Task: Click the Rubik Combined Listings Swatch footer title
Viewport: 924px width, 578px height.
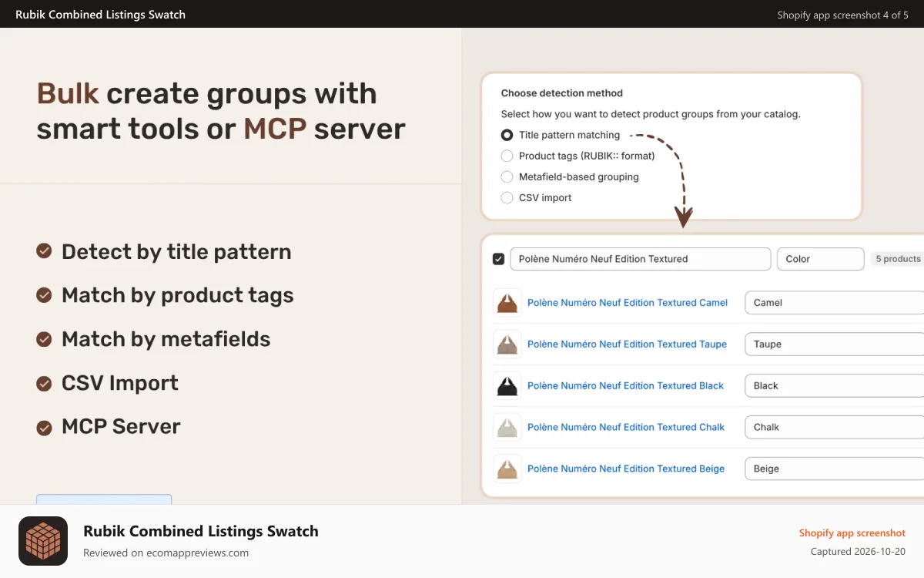Action: [x=201, y=531]
